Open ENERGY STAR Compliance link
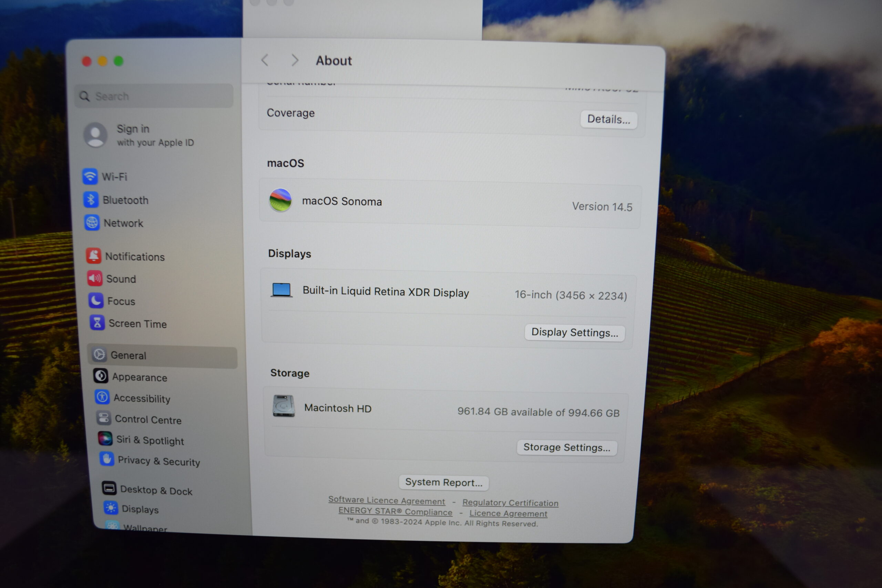 point(395,512)
